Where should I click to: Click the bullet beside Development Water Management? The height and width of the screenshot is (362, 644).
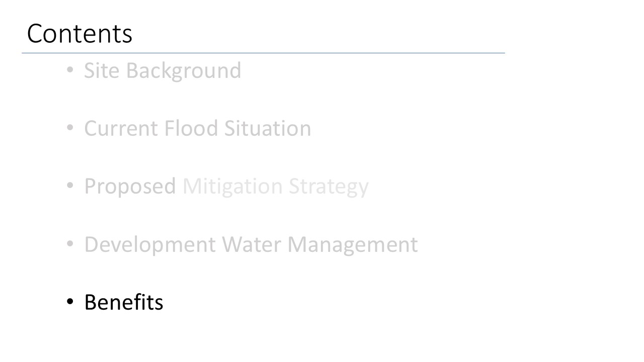click(70, 244)
